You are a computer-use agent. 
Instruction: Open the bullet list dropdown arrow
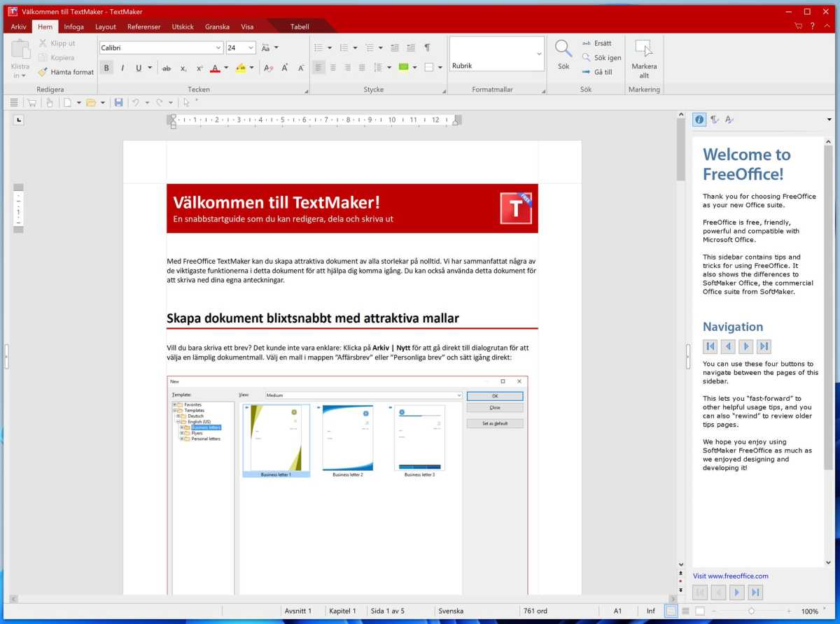tap(329, 48)
